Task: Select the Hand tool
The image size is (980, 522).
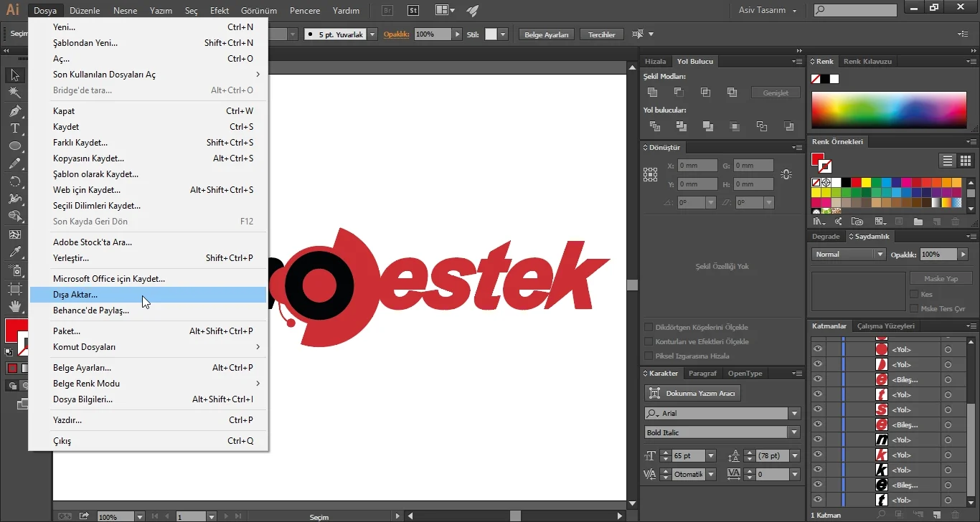Action: point(14,306)
